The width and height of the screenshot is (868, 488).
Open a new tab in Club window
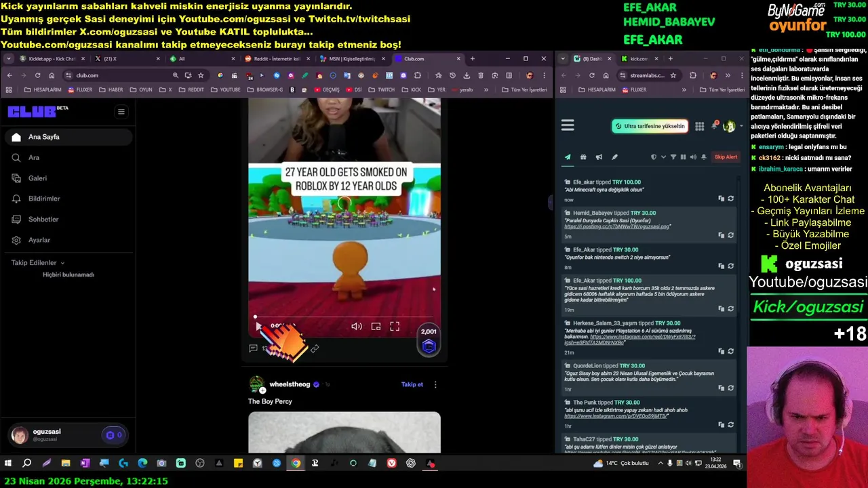click(x=473, y=59)
